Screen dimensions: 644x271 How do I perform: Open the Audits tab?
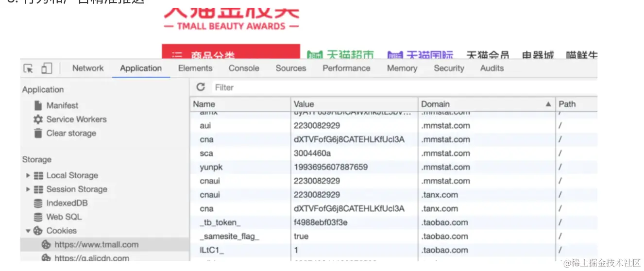492,68
